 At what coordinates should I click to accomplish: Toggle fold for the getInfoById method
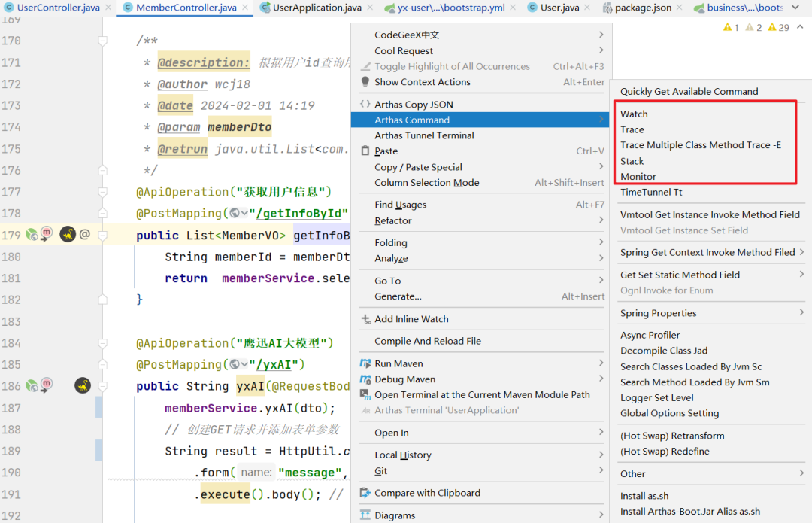(x=102, y=235)
